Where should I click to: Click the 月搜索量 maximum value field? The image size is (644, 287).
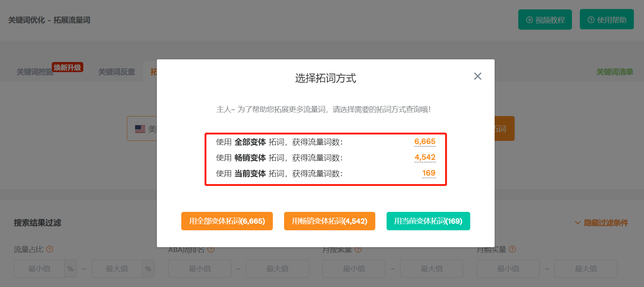[x=432, y=269]
